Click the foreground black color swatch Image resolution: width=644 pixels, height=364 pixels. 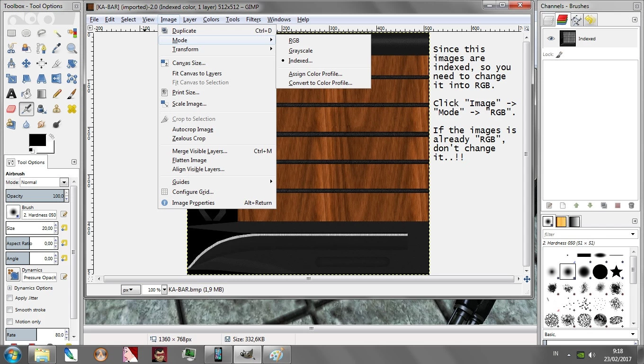[x=37, y=140]
